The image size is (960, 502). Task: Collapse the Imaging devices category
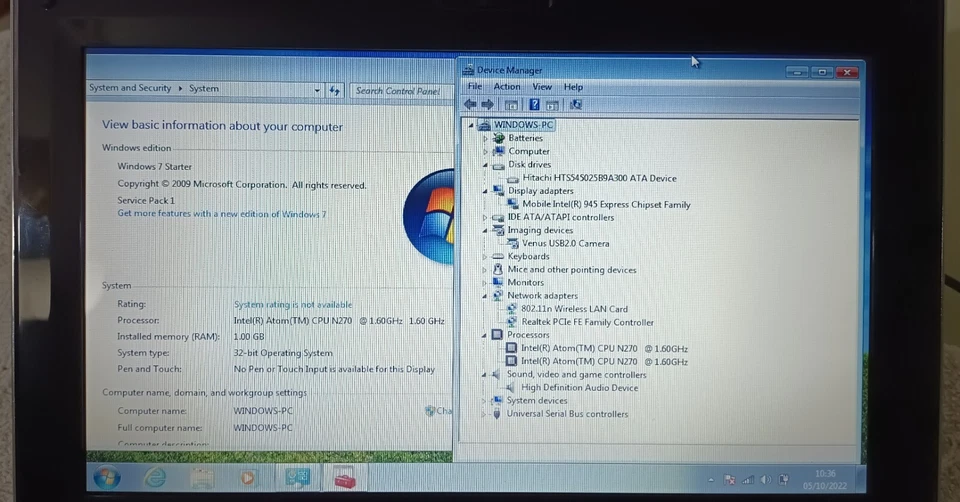tap(485, 230)
